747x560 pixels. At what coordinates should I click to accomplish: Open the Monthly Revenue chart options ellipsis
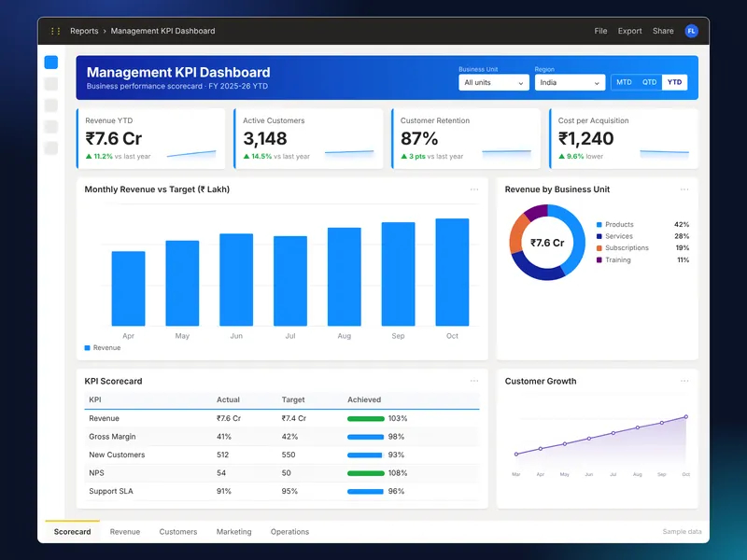coord(474,189)
